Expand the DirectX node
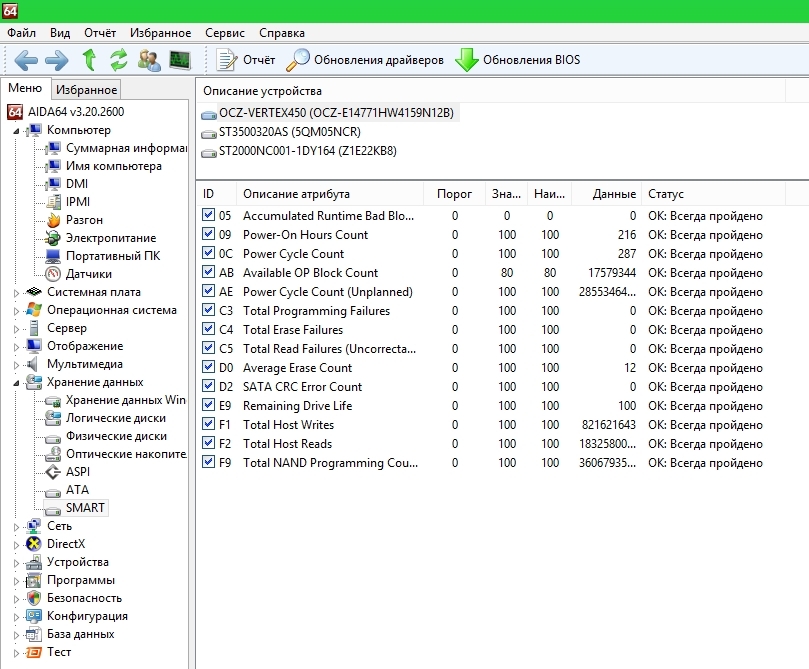 coord(16,545)
